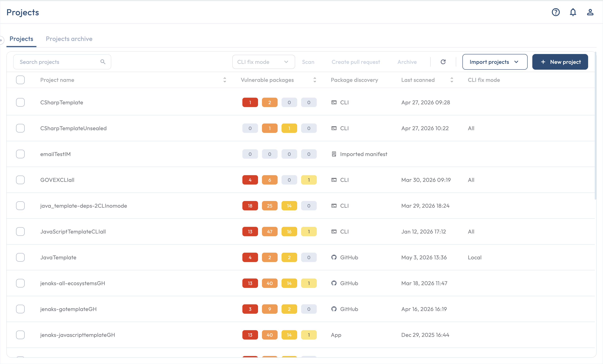Click the CLI terminal icon in CSharpTemplate row
Screen dimensions: 603x364
coord(334,103)
